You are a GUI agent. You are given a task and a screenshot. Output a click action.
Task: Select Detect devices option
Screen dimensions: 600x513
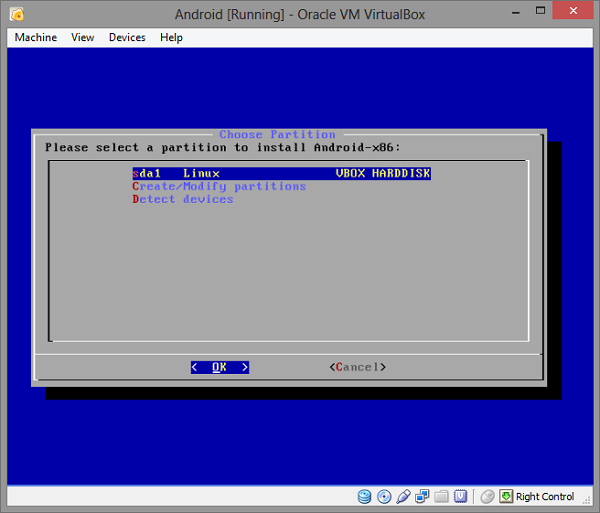coord(183,199)
